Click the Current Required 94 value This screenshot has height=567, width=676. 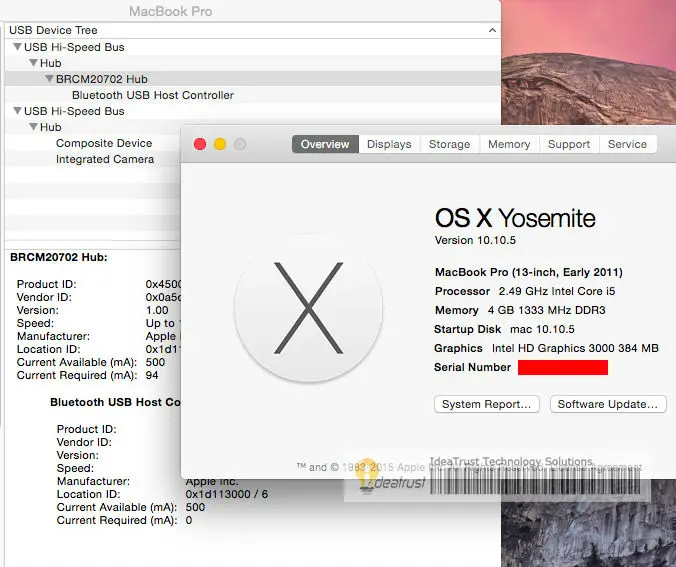point(152,375)
